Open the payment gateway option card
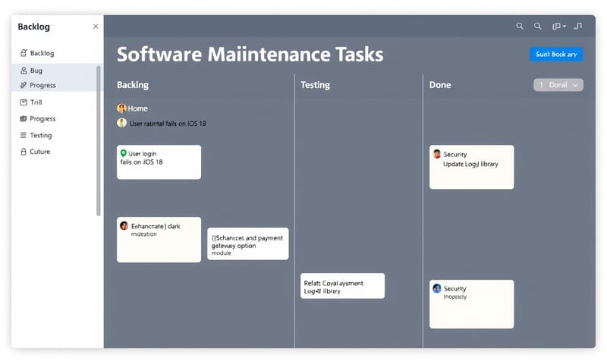 [x=247, y=243]
